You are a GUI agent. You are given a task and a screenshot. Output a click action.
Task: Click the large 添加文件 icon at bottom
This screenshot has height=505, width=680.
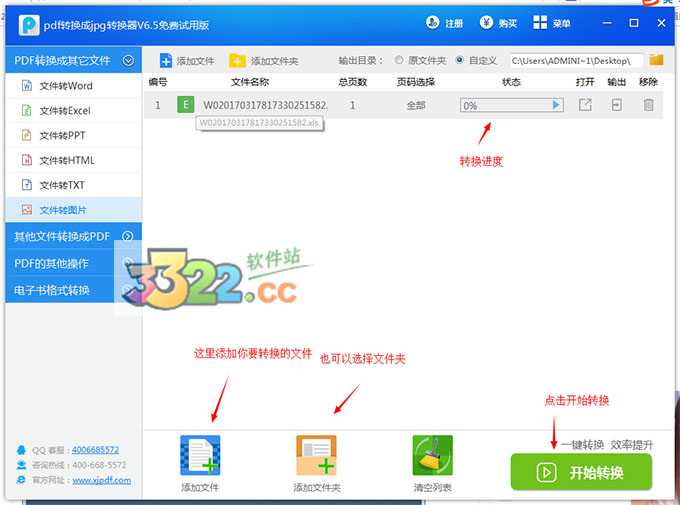tap(200, 456)
